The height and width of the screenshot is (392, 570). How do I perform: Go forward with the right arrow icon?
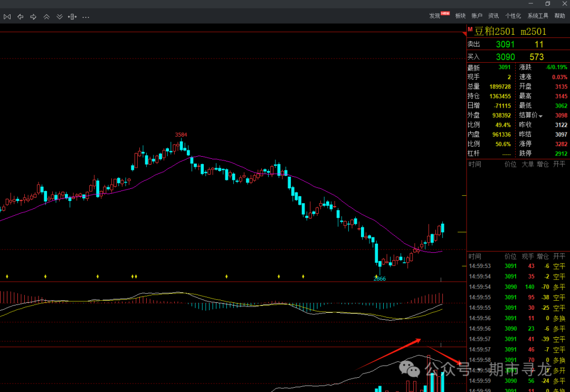click(x=33, y=17)
